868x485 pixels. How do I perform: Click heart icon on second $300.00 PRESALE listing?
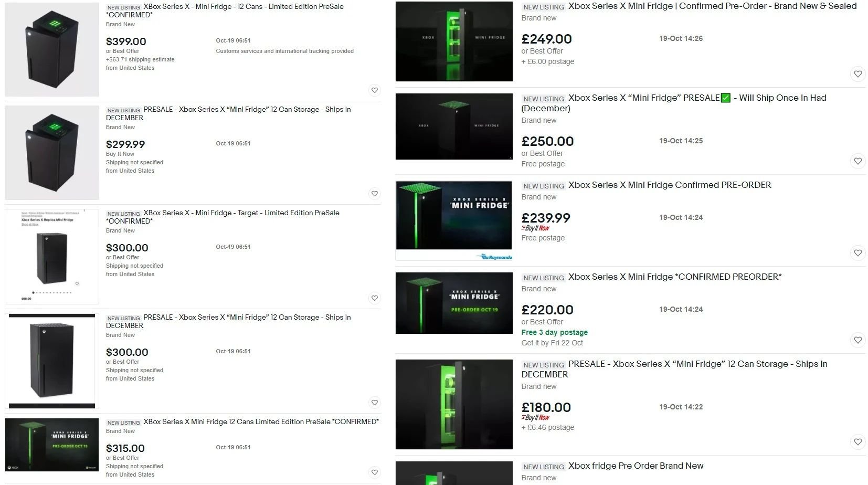(x=374, y=403)
